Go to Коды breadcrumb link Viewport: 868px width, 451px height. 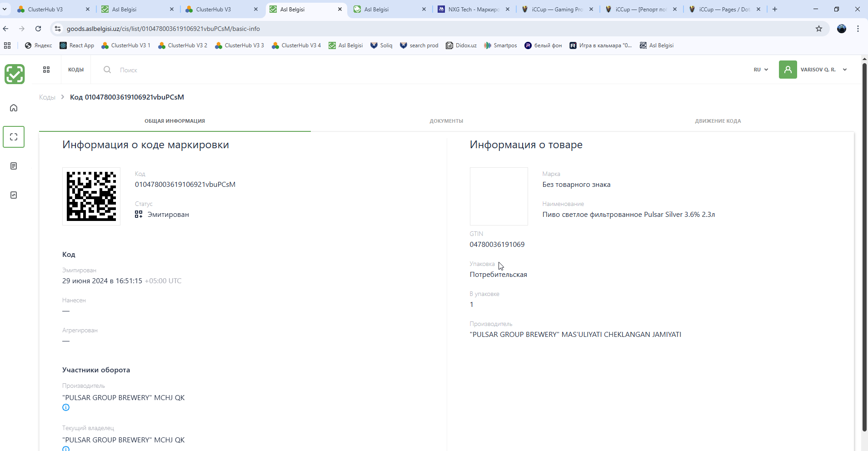point(47,97)
